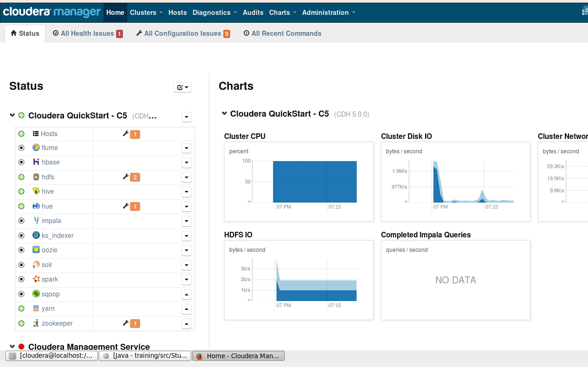The height and width of the screenshot is (367, 588).
Task: Select the Java training taskbar item
Action: point(145,355)
